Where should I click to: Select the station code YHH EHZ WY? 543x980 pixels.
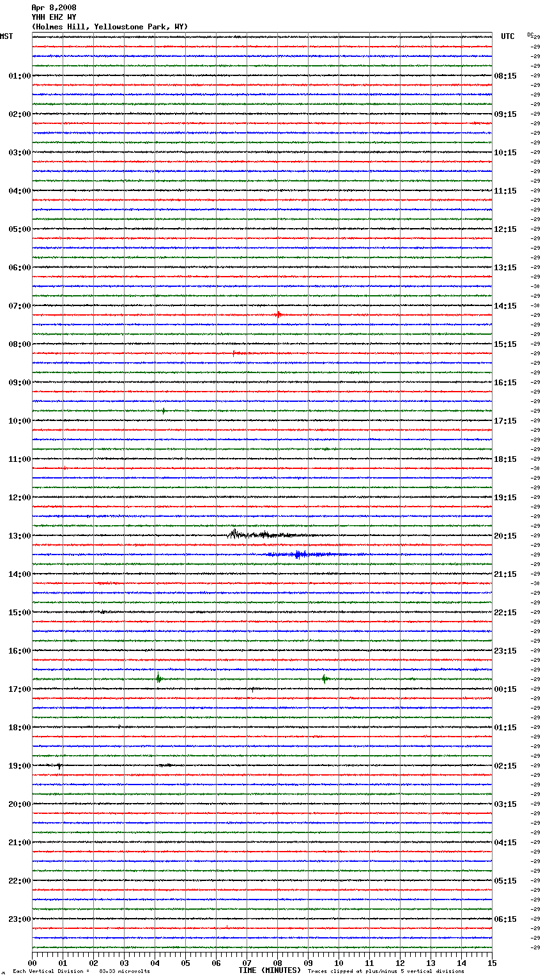(54, 17)
